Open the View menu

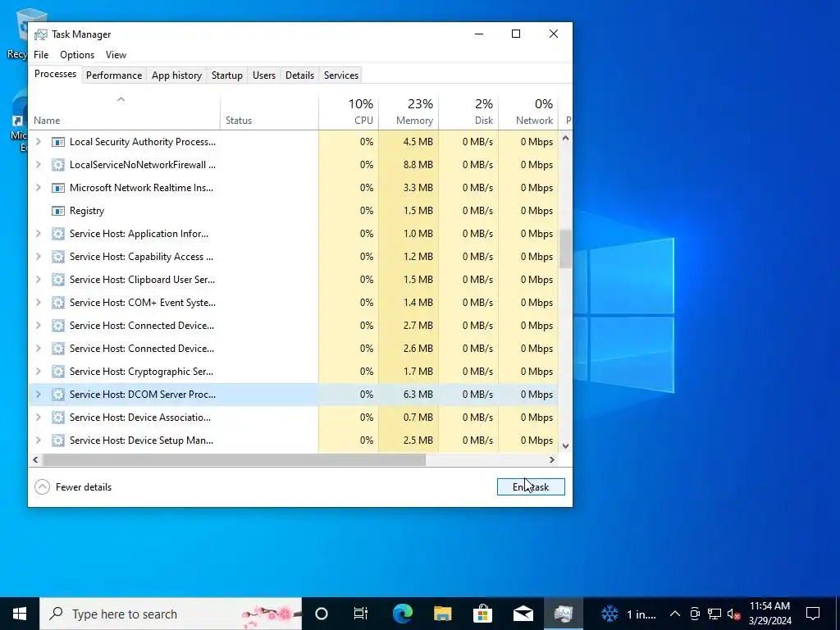point(116,55)
